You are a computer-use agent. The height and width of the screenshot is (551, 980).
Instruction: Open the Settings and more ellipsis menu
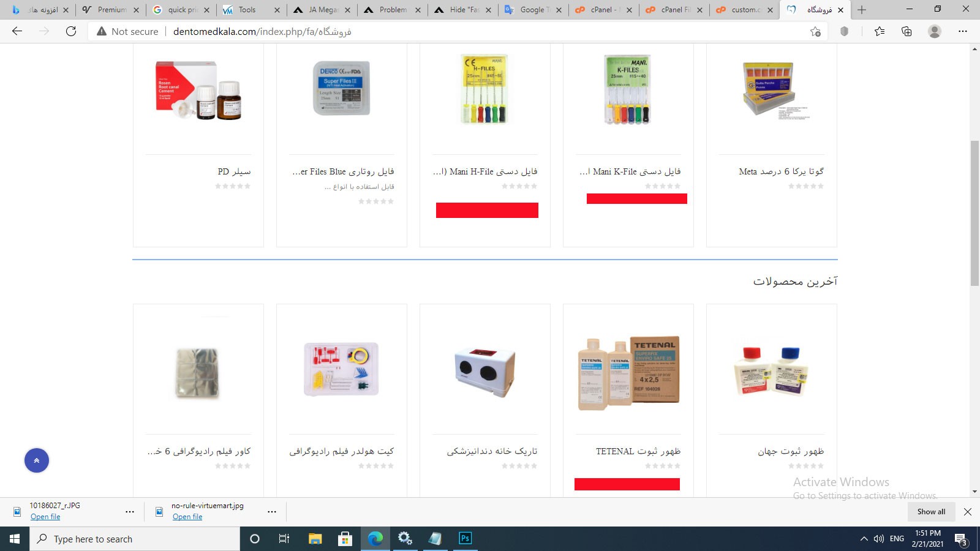tap(962, 31)
